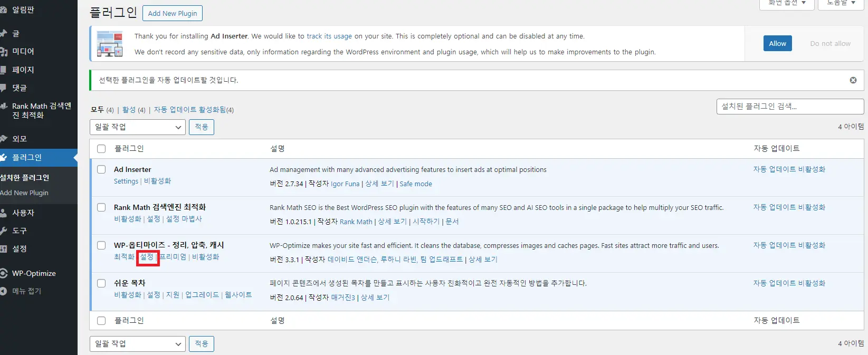
Task: Click the 플러그인 plug icon in sidebar
Action: pyautogui.click(x=3, y=157)
